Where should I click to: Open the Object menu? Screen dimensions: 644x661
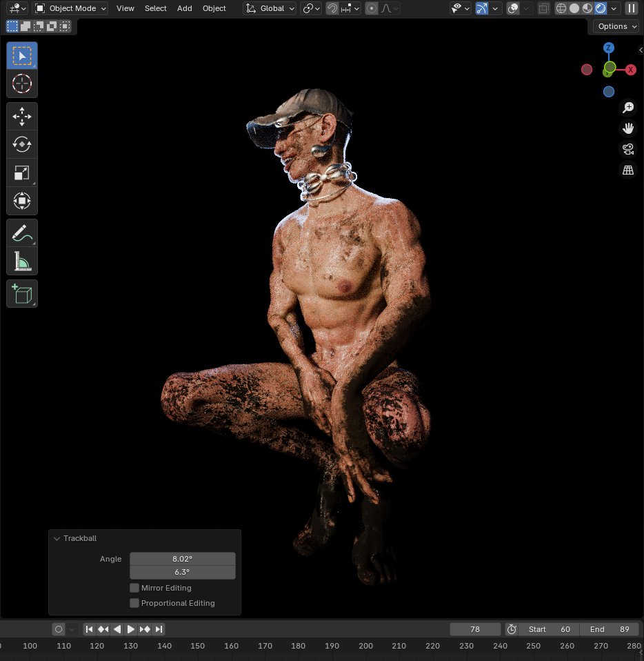tap(214, 8)
